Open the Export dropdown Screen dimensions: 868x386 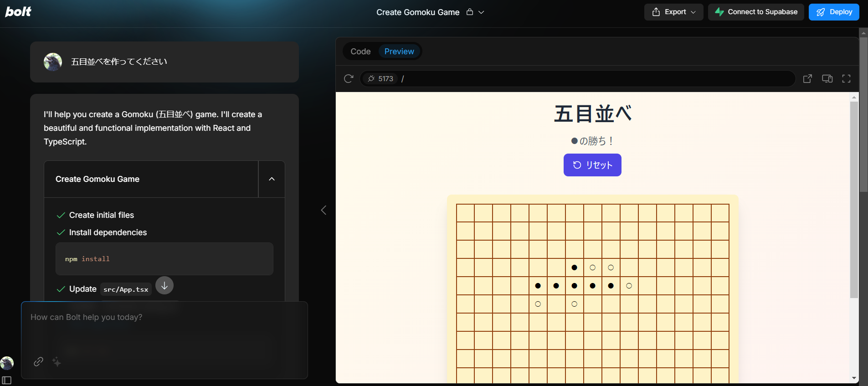point(673,12)
